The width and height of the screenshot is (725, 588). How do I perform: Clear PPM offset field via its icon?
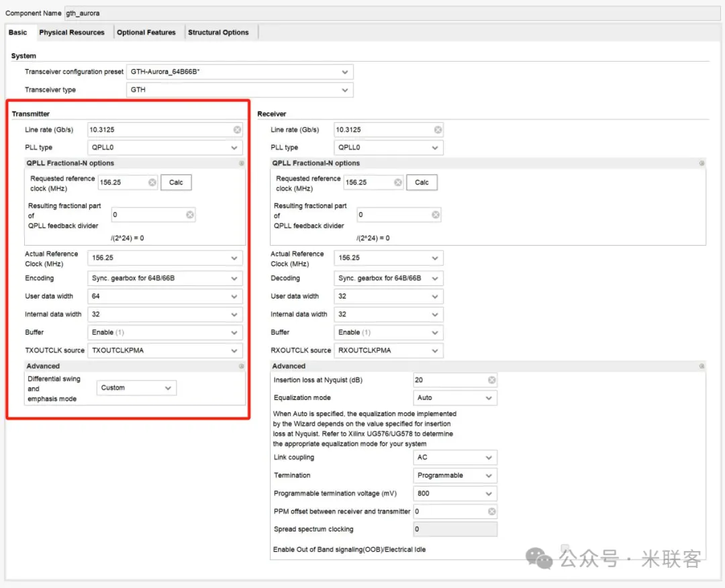point(491,511)
